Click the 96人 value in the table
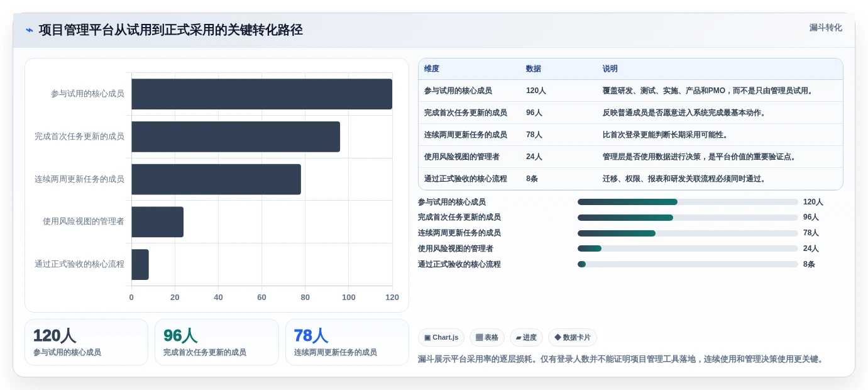This screenshot has height=390, width=868. click(x=534, y=113)
